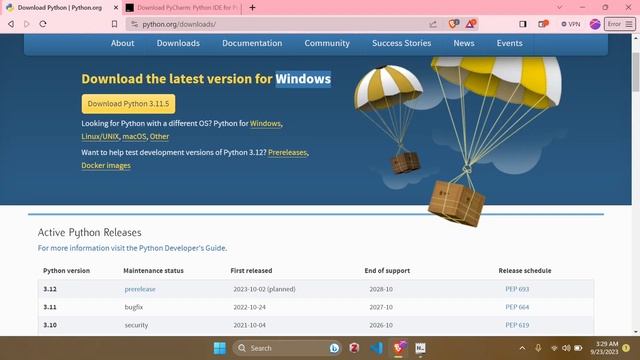Open the Events menu
This screenshot has height=360, width=640.
pyautogui.click(x=509, y=43)
